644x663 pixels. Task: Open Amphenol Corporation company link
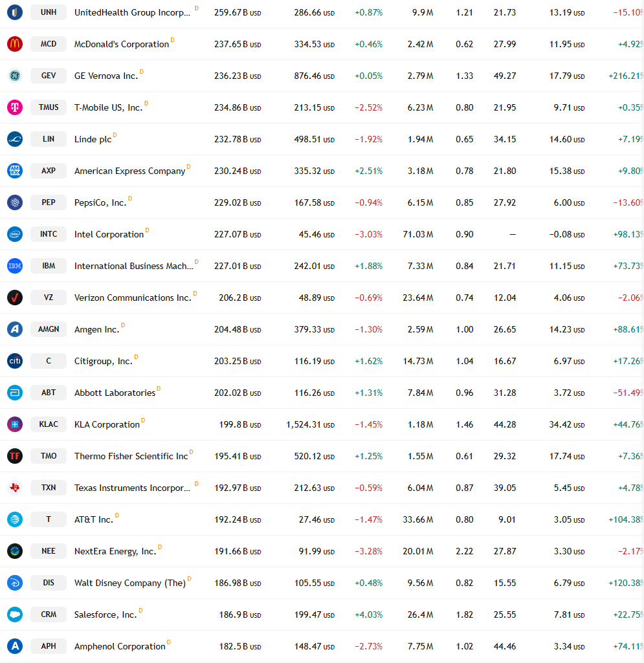coord(120,647)
